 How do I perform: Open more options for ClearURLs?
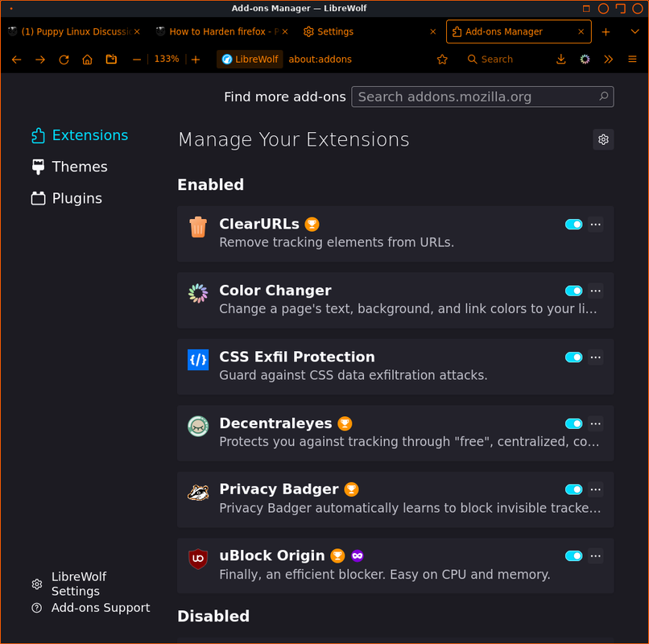(596, 225)
